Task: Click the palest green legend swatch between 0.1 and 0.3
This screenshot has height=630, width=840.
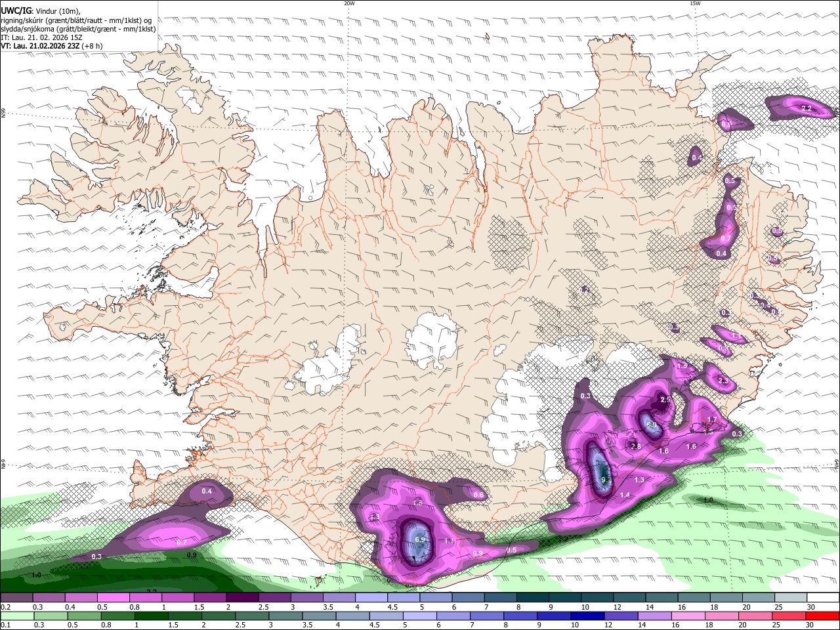Action: tap(17, 616)
